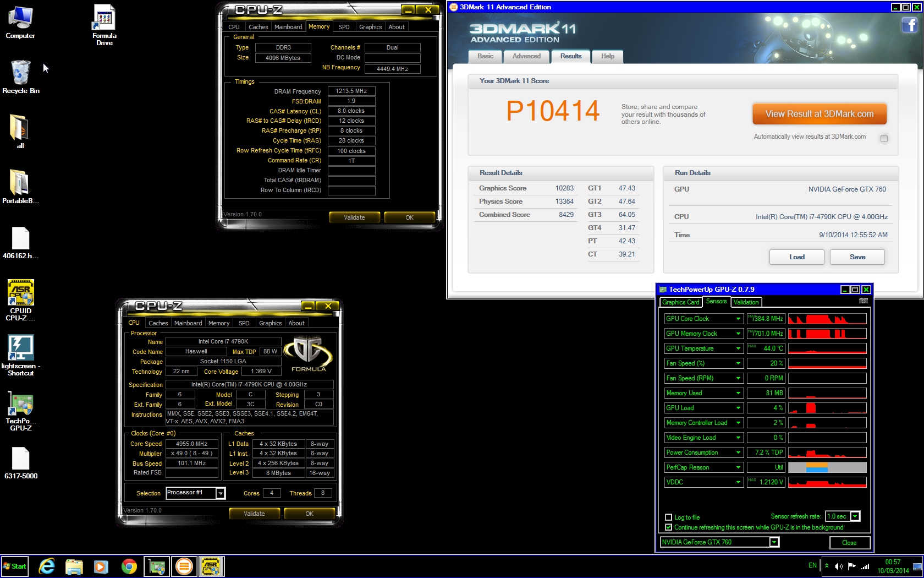The height and width of the screenshot is (578, 924).
Task: Open the GPU Memory Clock sensor dropdown
Action: (x=738, y=334)
